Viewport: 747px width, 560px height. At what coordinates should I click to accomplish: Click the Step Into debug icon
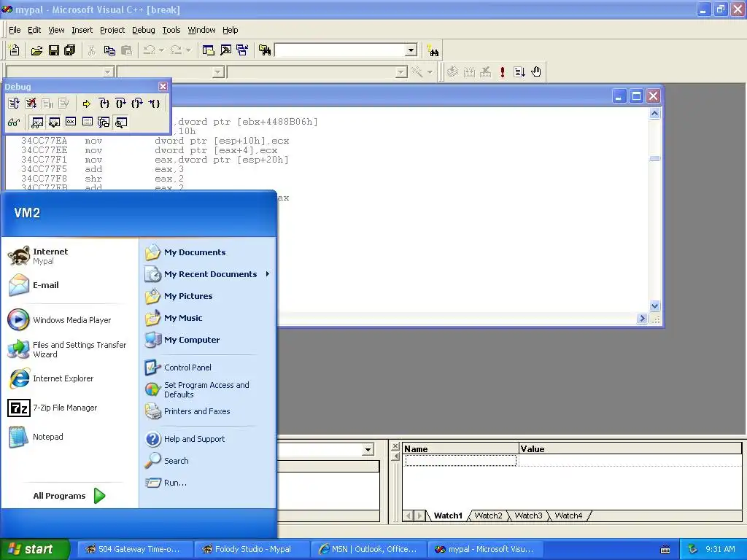tap(104, 104)
